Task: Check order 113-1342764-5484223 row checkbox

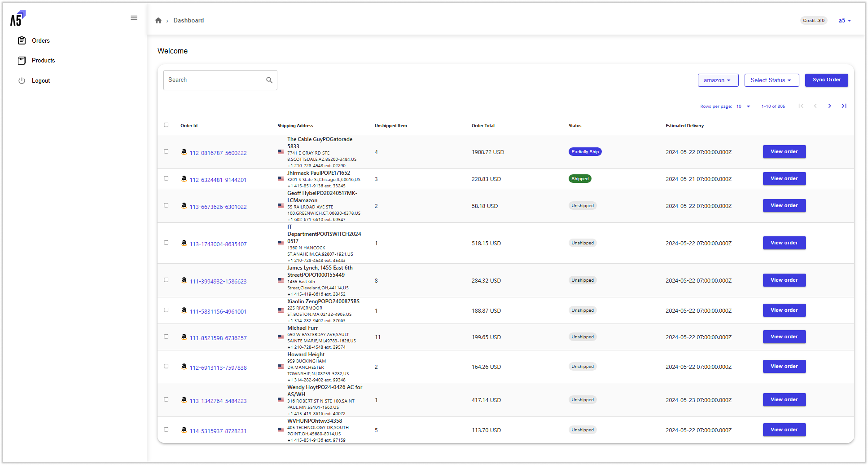Action: [x=166, y=399]
